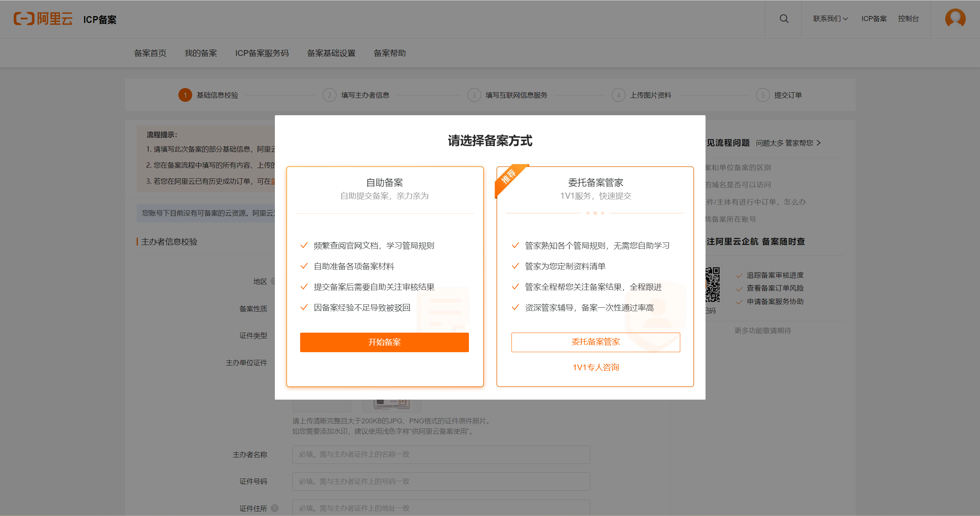Click the 证件号码 input field
980x516 pixels.
[x=441, y=481]
